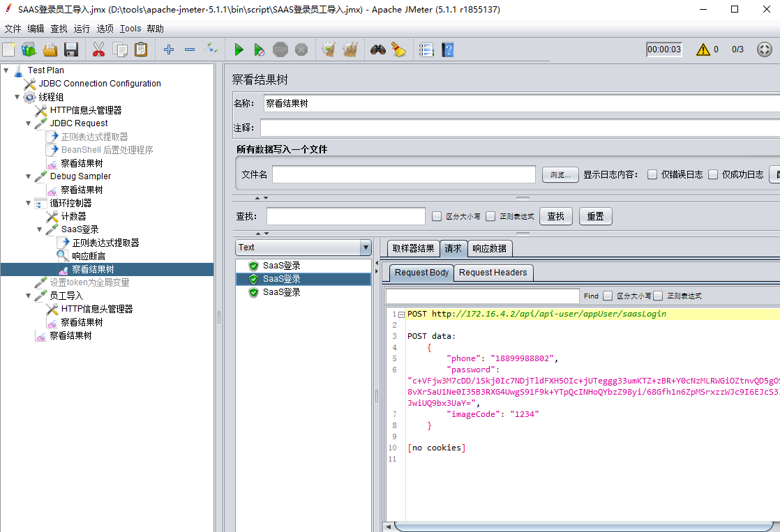Collapse the Test Plan tree node

pyautogui.click(x=6, y=70)
